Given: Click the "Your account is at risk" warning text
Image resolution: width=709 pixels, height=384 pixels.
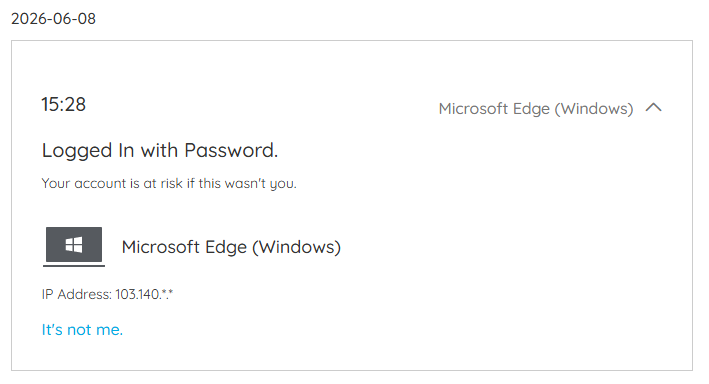Looking at the screenshot, I should (x=169, y=183).
